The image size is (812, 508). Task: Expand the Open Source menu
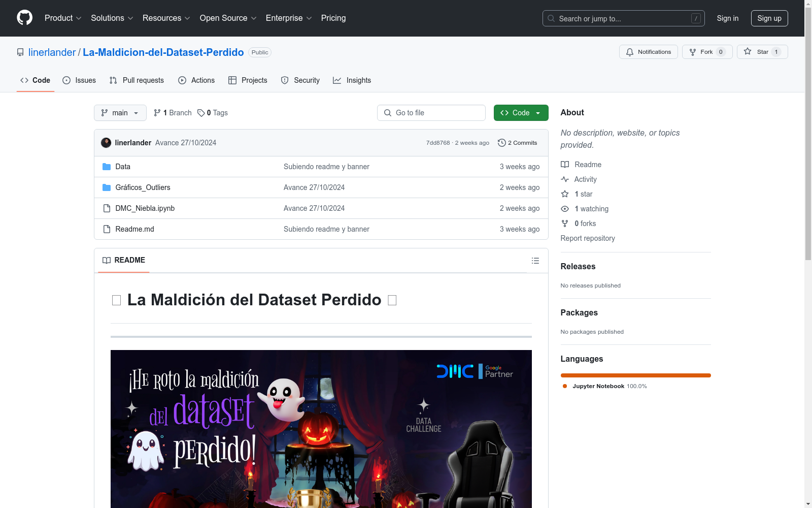click(x=228, y=18)
